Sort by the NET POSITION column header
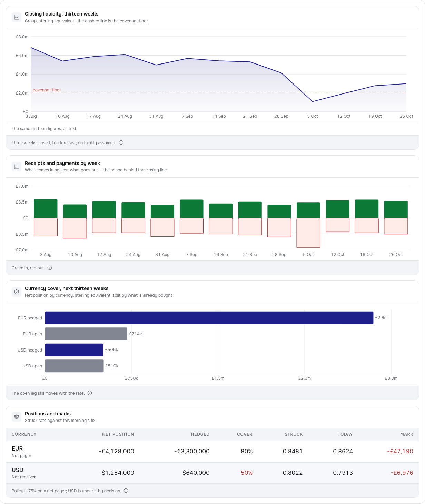This screenshot has height=504, width=425. point(118,434)
